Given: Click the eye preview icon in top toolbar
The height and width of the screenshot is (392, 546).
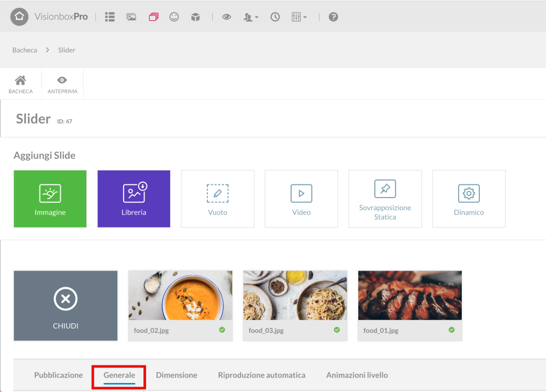Looking at the screenshot, I should tap(227, 17).
